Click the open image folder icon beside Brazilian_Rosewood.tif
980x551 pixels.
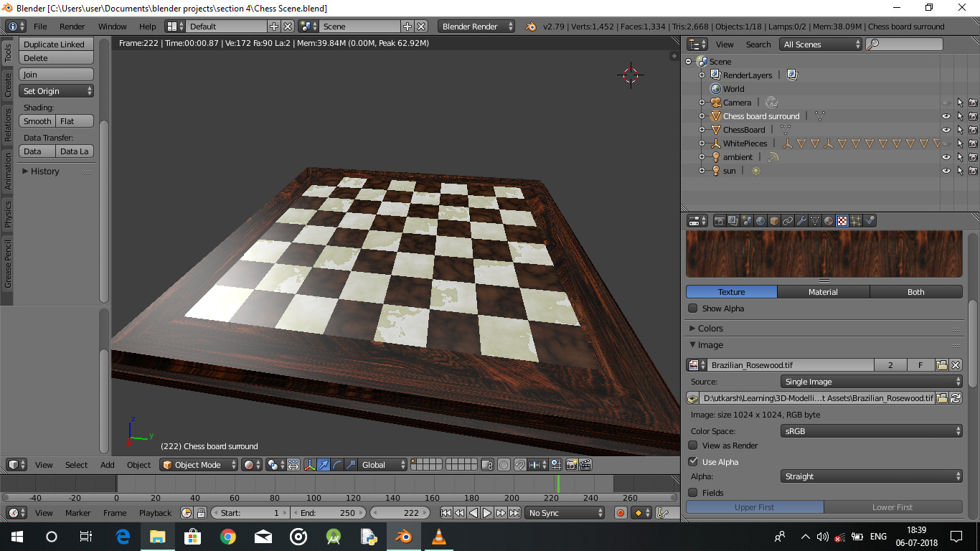tap(942, 365)
